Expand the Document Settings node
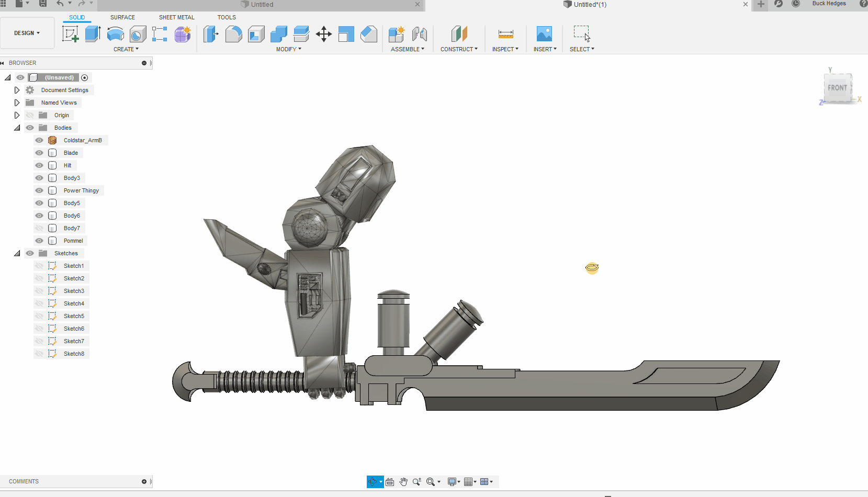The width and height of the screenshot is (868, 497). click(x=17, y=90)
